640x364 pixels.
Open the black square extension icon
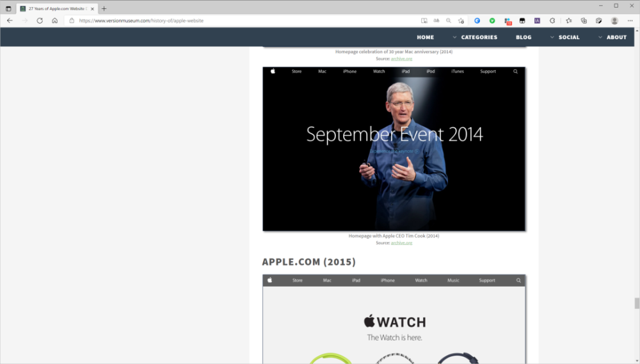[x=522, y=20]
